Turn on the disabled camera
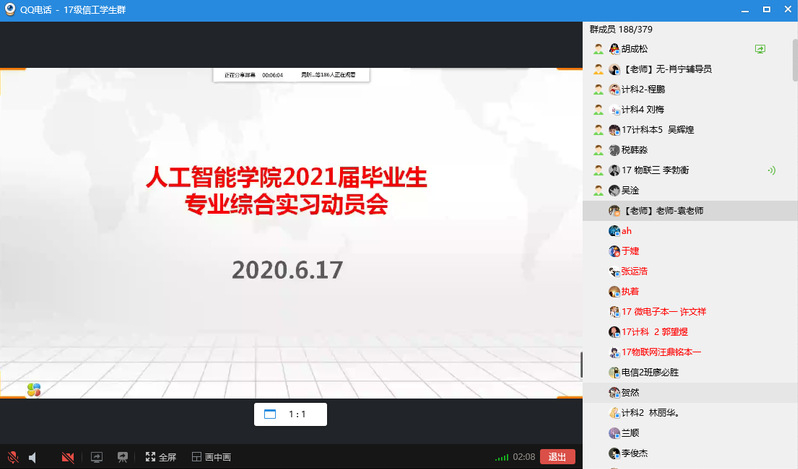The image size is (798, 469). click(x=68, y=457)
